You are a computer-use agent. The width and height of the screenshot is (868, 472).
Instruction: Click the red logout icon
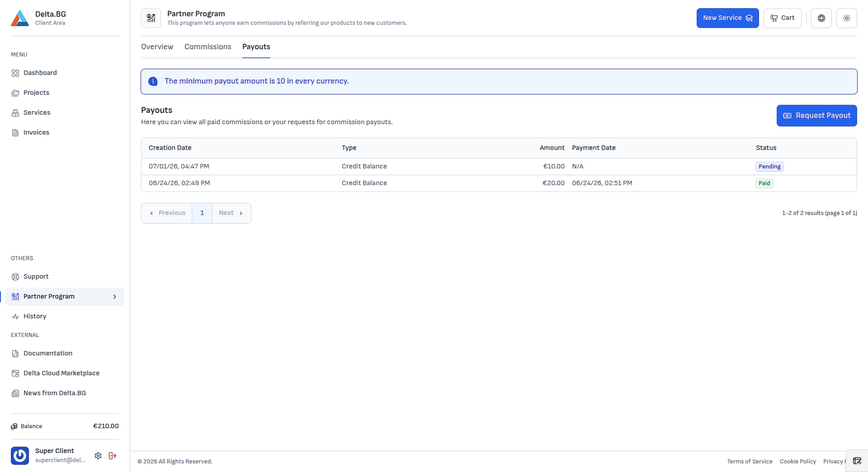point(113,456)
